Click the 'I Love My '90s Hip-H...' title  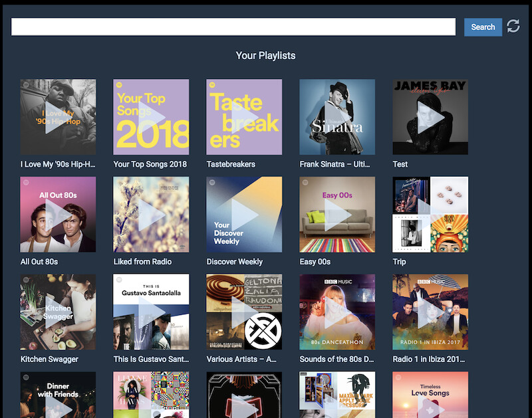point(58,164)
